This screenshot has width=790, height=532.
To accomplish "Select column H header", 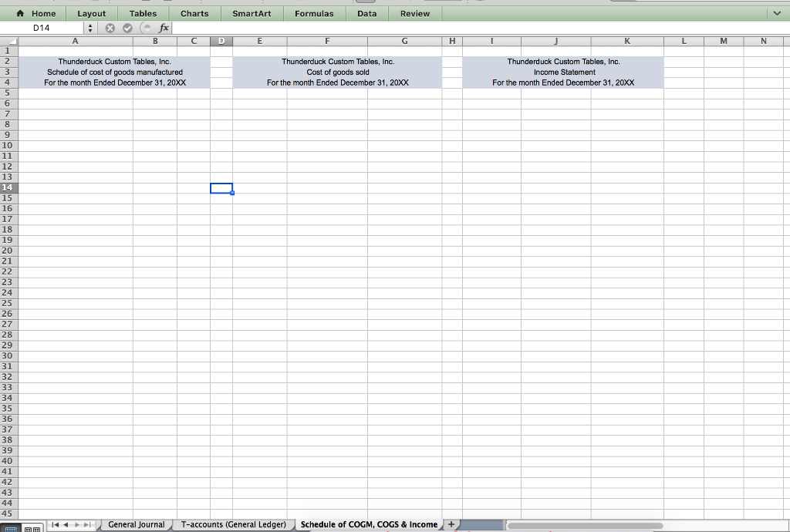I will click(452, 42).
